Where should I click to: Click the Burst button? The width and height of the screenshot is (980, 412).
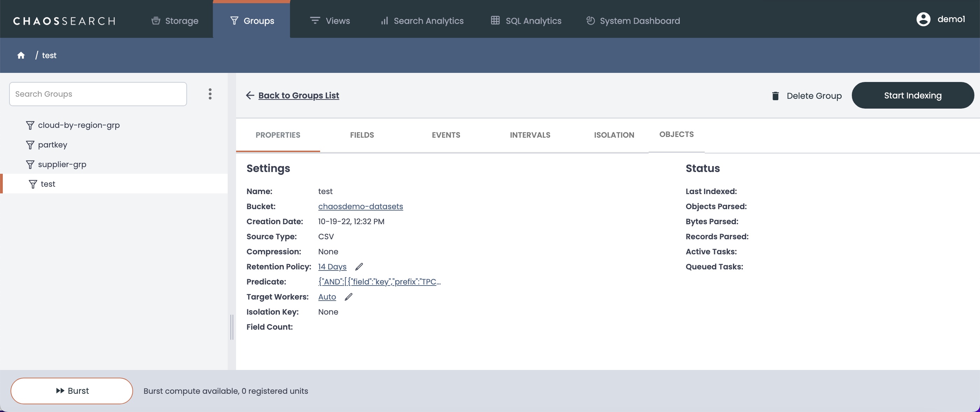click(72, 391)
